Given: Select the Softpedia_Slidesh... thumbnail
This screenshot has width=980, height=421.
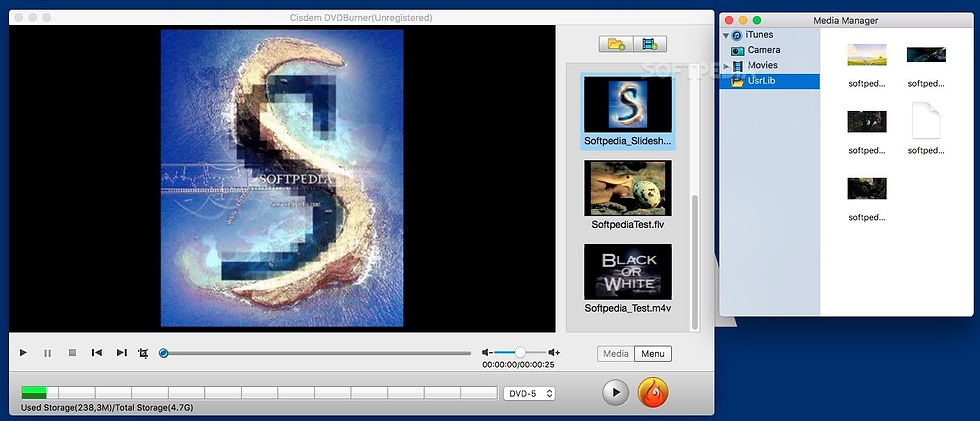Looking at the screenshot, I should coord(628,111).
